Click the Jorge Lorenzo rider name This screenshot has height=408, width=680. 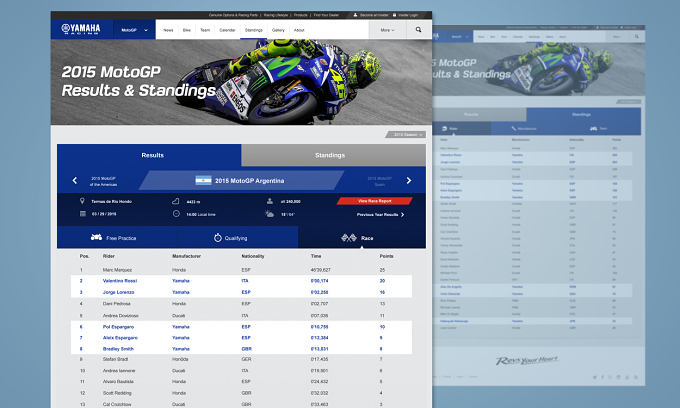click(x=118, y=292)
